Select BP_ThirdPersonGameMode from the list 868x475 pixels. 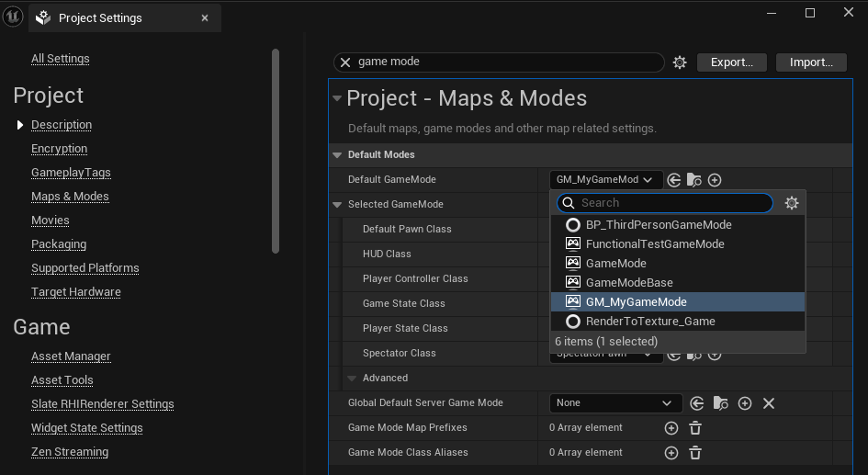[x=658, y=225]
